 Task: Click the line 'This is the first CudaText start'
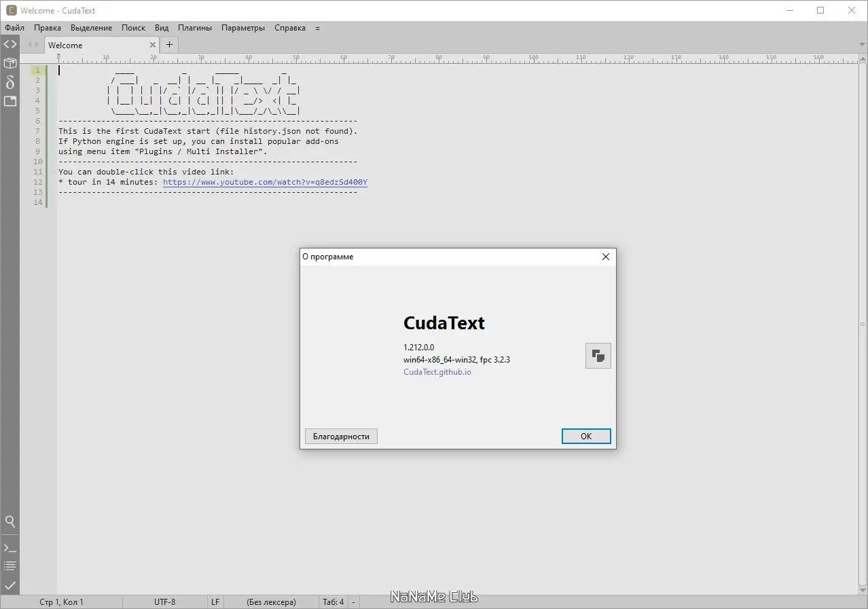tap(208, 131)
